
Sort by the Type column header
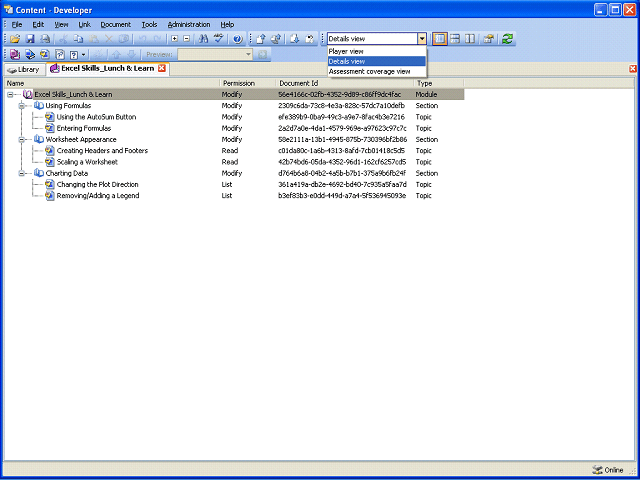pos(439,83)
